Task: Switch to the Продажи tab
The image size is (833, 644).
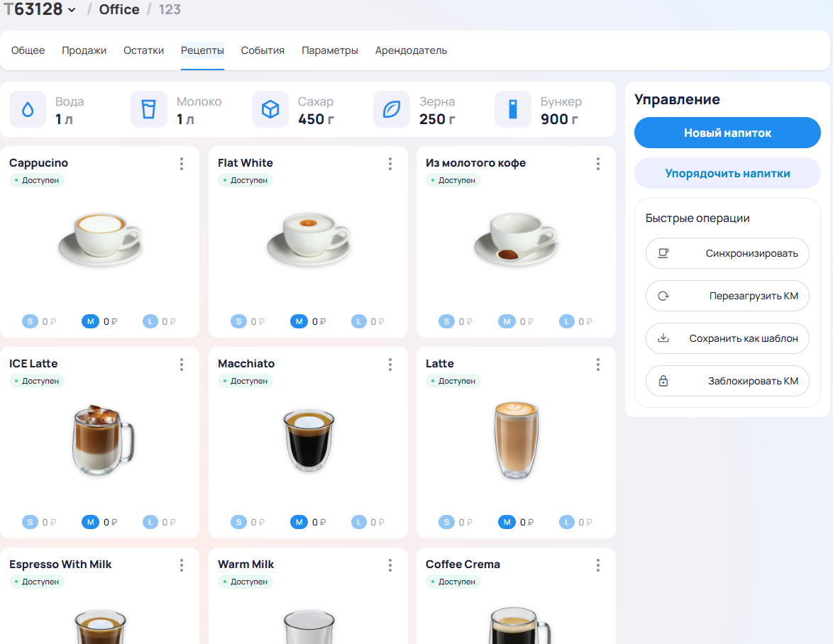Action: (84, 50)
